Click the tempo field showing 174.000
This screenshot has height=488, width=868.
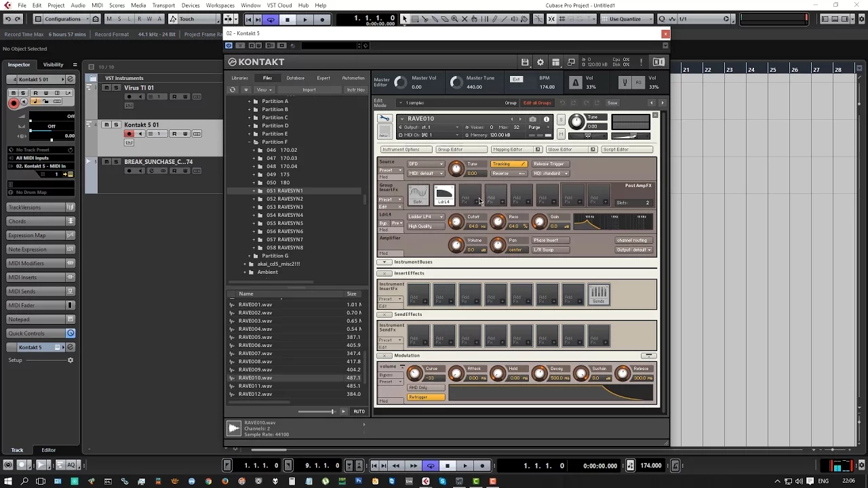pyautogui.click(x=651, y=466)
